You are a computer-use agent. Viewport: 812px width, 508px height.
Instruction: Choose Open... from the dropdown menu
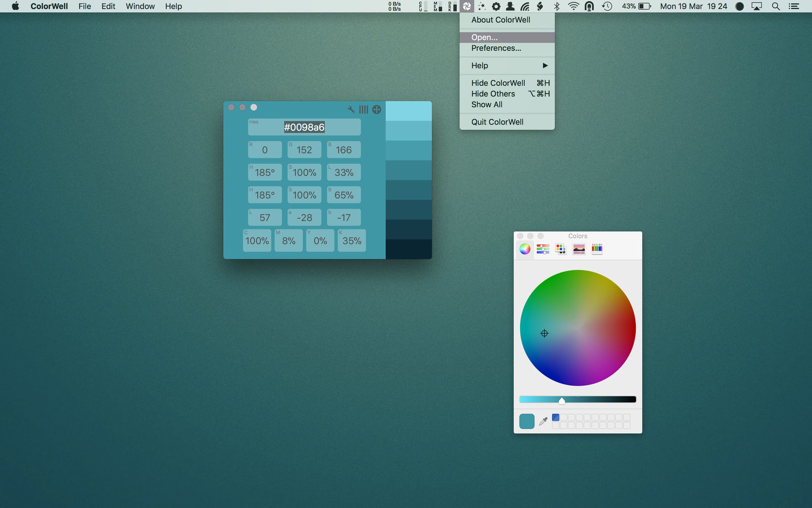pyautogui.click(x=507, y=38)
